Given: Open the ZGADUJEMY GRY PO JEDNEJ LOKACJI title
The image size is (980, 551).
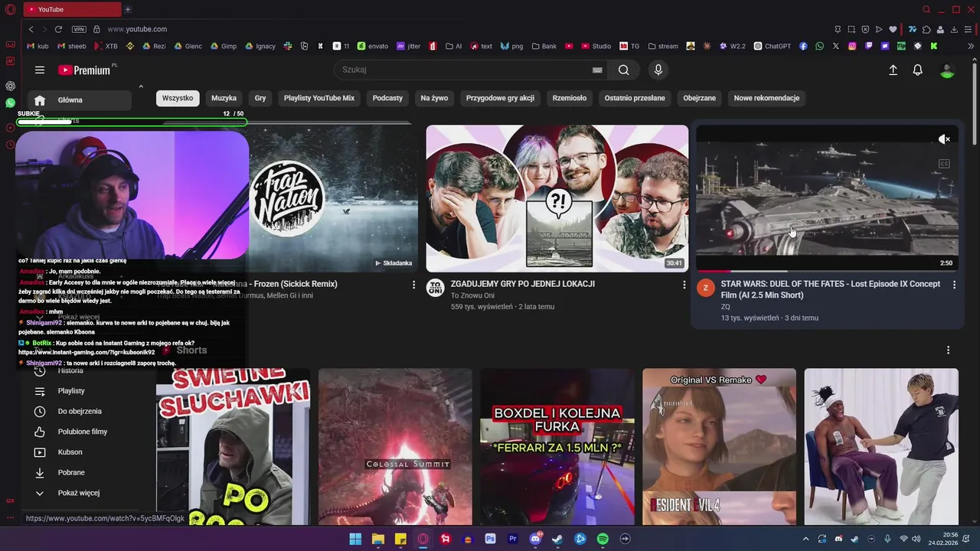Looking at the screenshot, I should click(523, 284).
